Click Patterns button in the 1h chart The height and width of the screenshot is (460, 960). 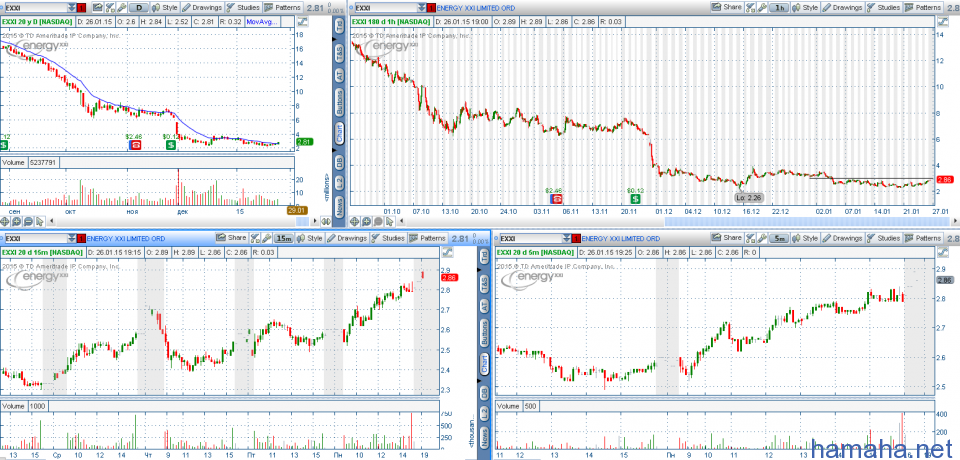point(922,8)
